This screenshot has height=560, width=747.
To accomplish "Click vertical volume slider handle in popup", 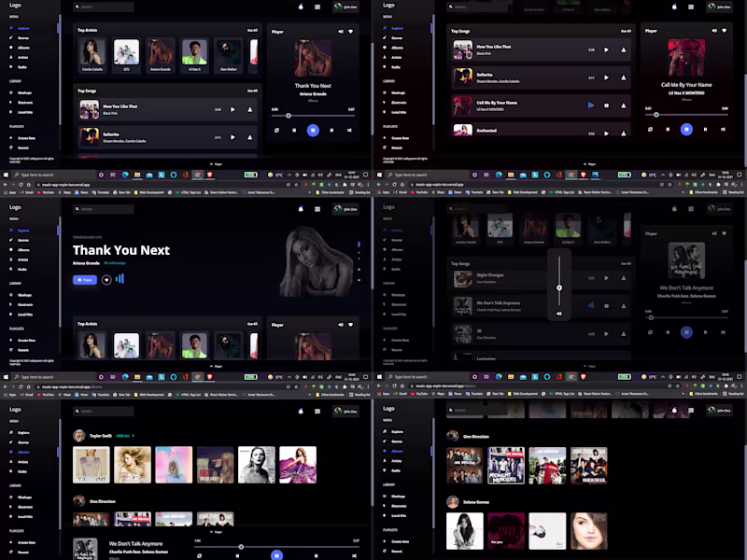I will click(x=559, y=287).
